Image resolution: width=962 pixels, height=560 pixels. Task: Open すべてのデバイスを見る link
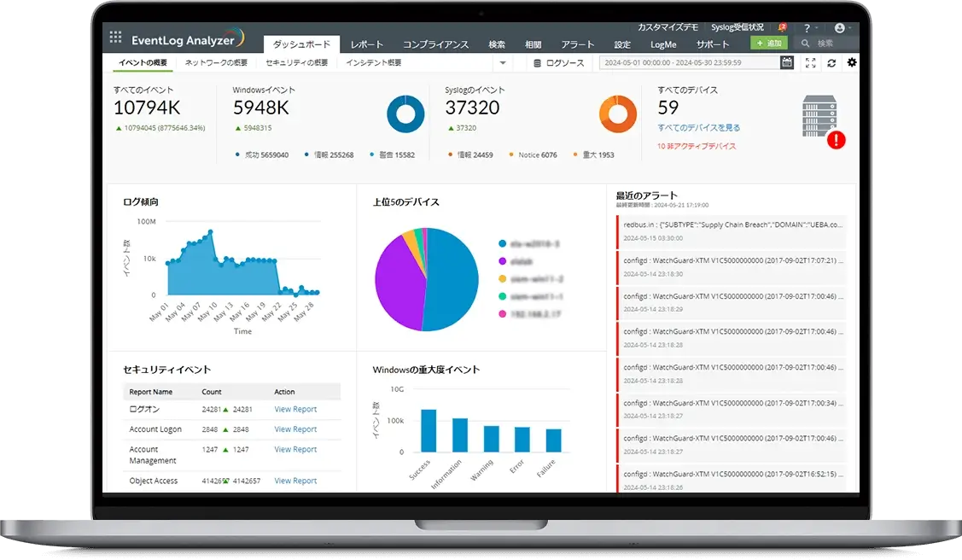coord(699,127)
